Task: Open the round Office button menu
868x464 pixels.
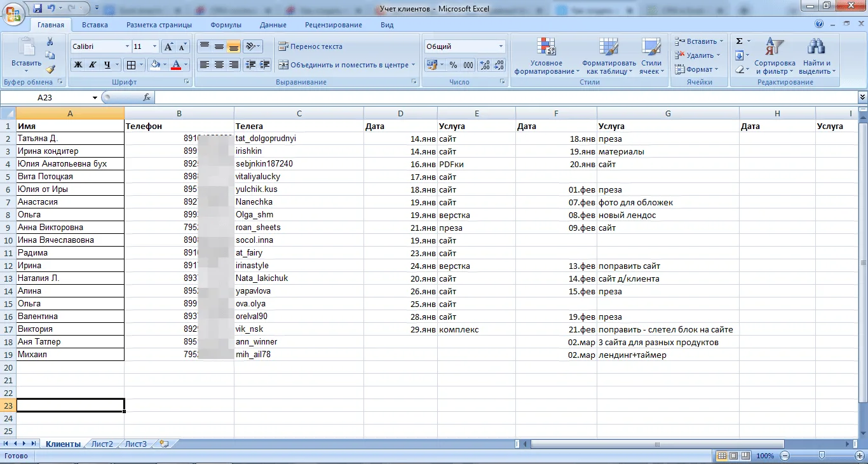Action: pyautogui.click(x=14, y=13)
